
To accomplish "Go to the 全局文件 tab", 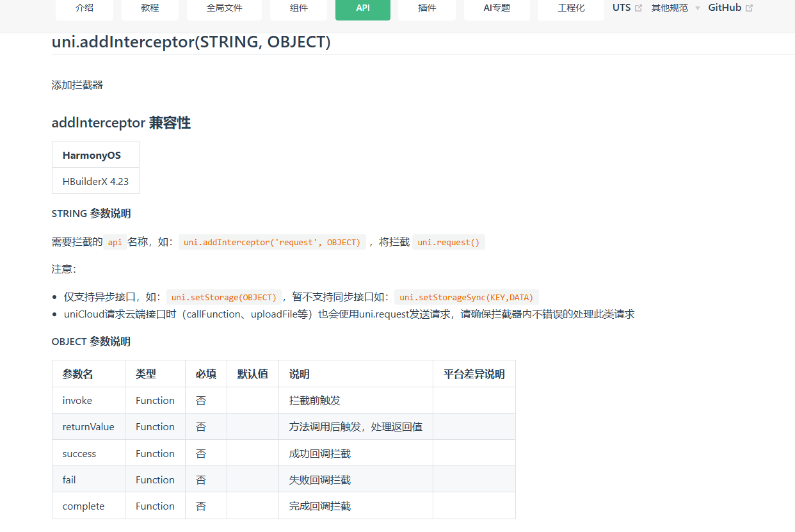I will (x=225, y=8).
